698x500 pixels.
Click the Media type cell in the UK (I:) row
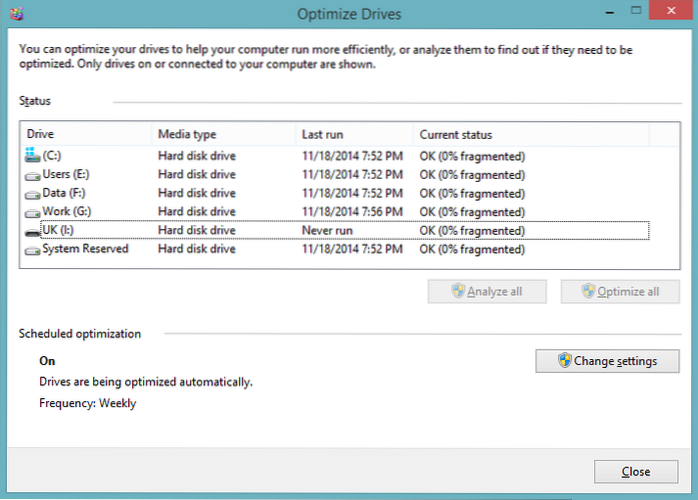click(x=197, y=230)
